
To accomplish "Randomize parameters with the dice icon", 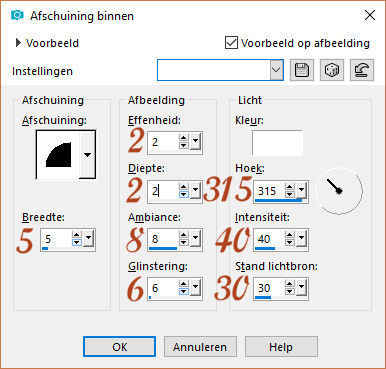I will 332,70.
